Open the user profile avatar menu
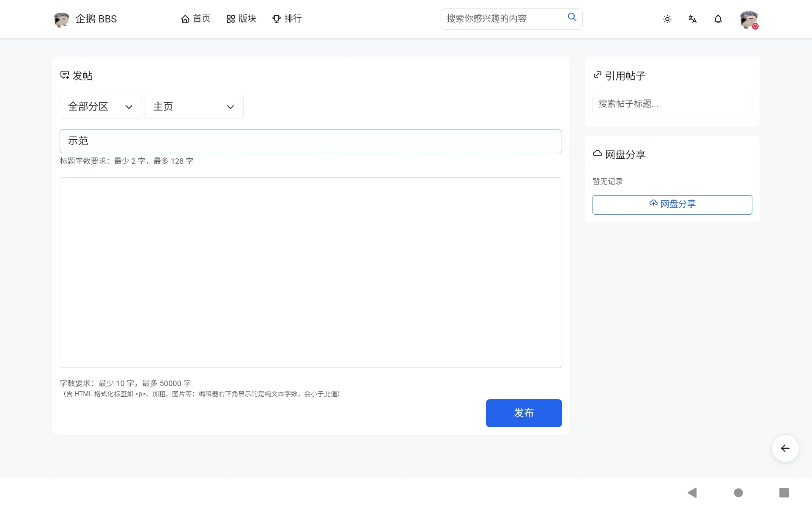 click(x=749, y=19)
